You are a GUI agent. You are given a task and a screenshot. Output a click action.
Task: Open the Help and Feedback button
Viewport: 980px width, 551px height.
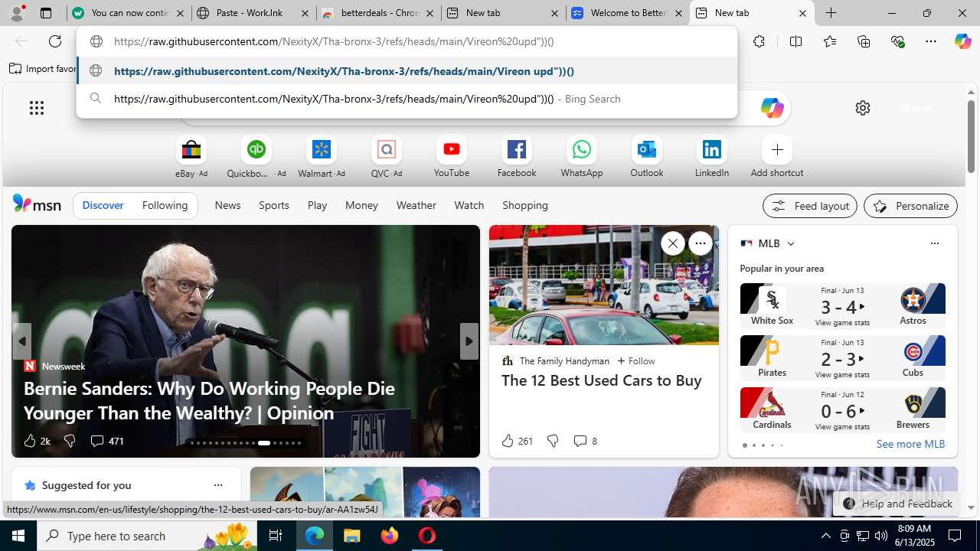pyautogui.click(x=897, y=504)
